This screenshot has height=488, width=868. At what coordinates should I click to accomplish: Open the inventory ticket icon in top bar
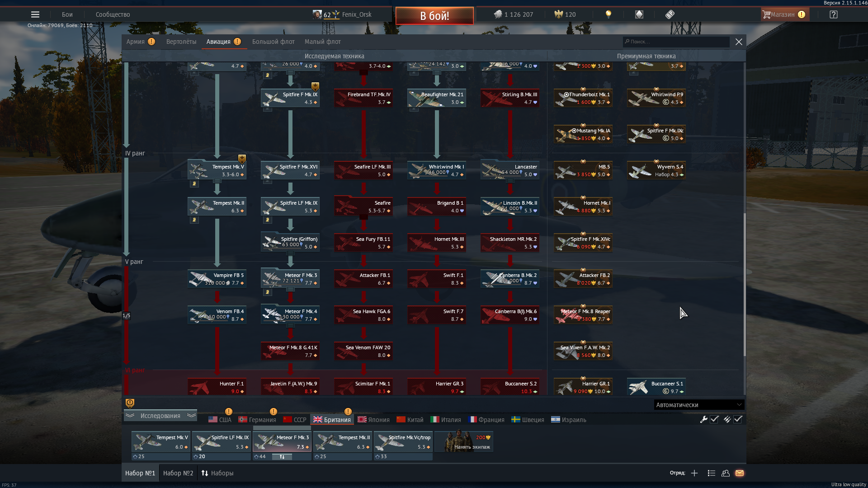click(x=670, y=14)
